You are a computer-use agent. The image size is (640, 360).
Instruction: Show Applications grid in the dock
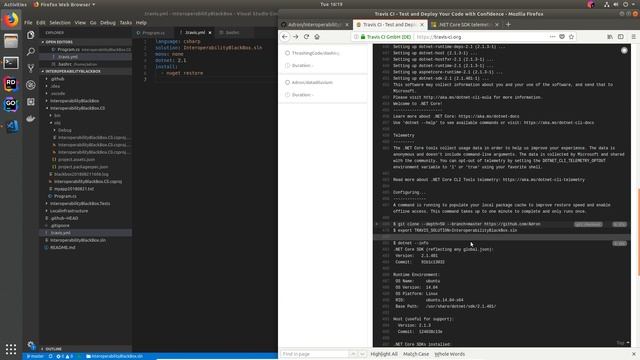tap(11, 349)
